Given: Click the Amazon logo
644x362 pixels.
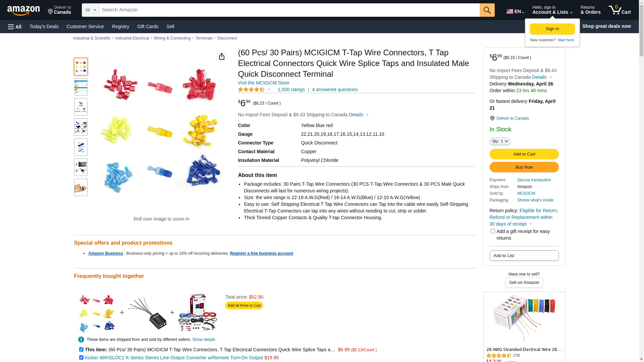Looking at the screenshot, I should click(x=23, y=10).
